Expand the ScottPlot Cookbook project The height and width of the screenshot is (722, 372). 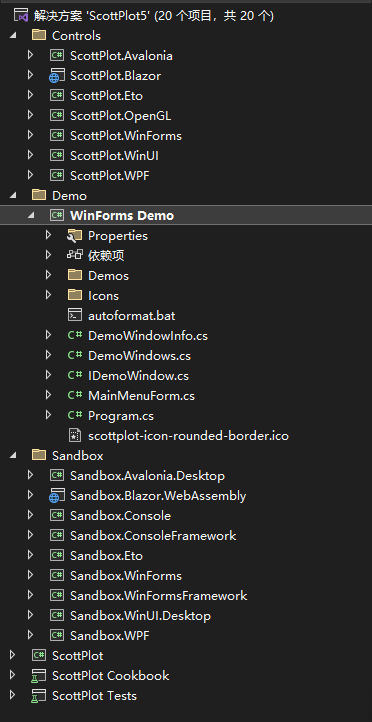coord(12,675)
